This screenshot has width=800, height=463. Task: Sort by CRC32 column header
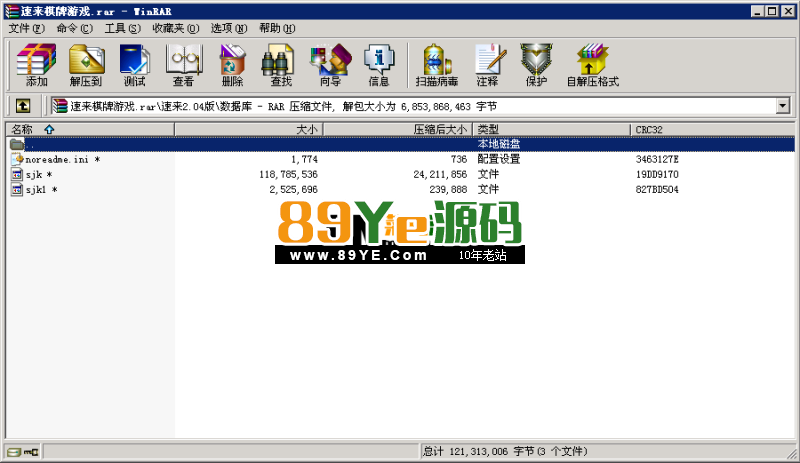(x=712, y=130)
